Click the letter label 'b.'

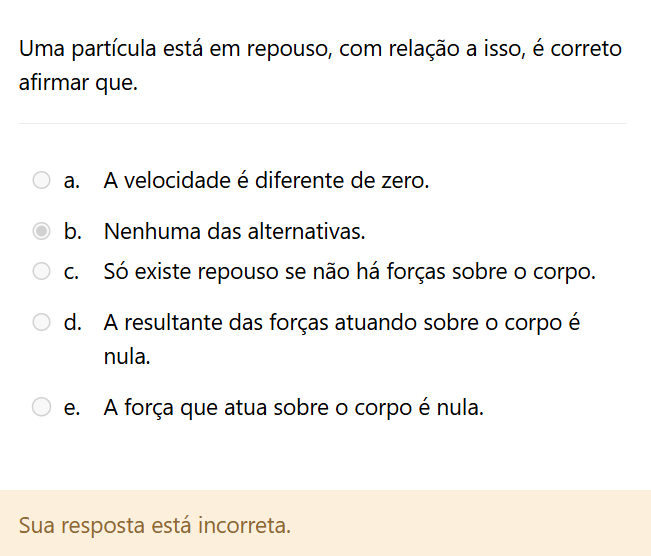72,232
